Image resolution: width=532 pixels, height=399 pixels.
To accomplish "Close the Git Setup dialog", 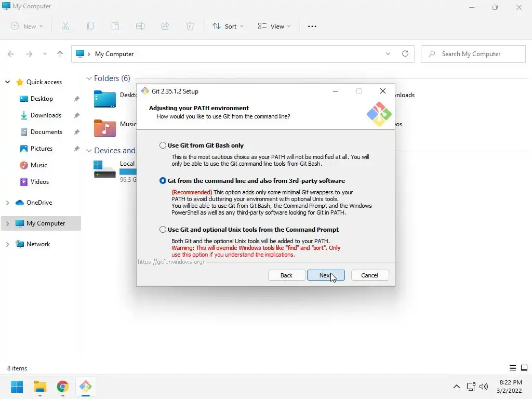I will click(383, 91).
